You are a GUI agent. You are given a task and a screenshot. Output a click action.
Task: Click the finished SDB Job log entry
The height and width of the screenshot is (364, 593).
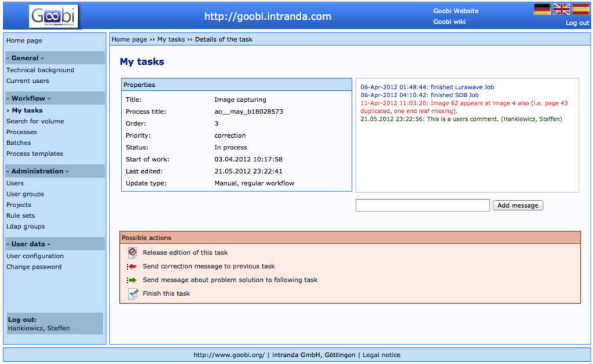(x=419, y=95)
